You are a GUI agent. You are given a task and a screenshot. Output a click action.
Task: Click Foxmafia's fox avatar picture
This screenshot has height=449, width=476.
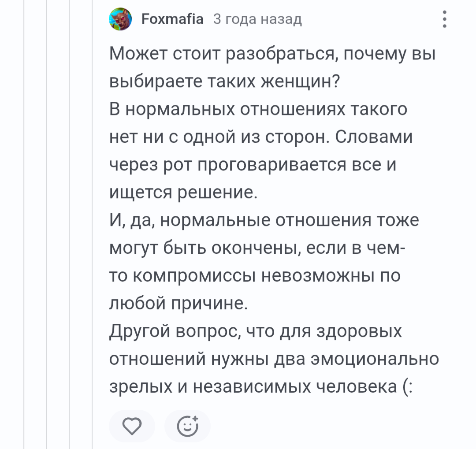point(120,19)
